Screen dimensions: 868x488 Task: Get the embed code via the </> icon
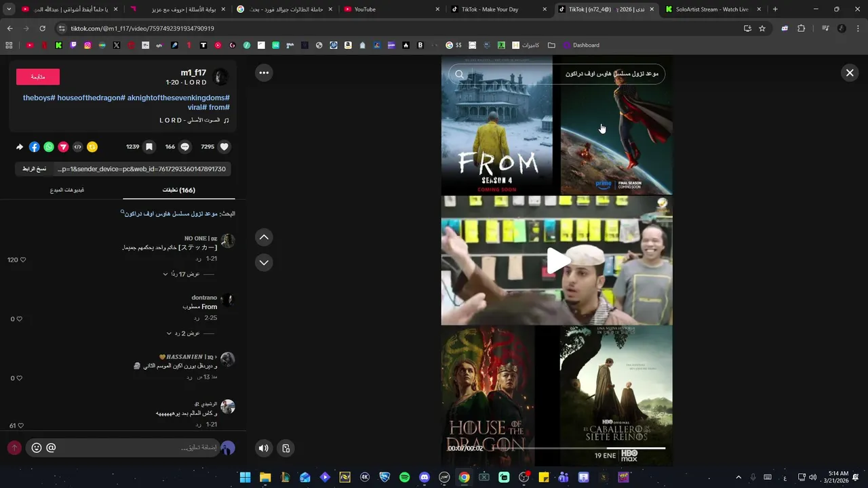[78, 146]
